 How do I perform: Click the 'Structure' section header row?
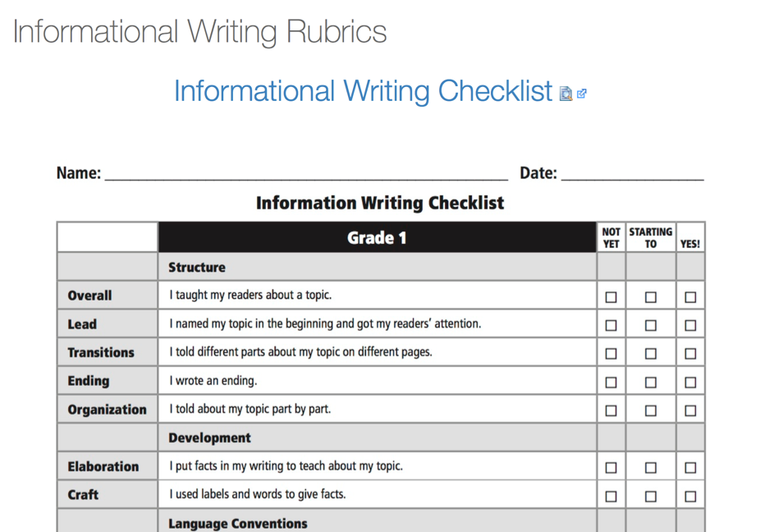click(377, 268)
